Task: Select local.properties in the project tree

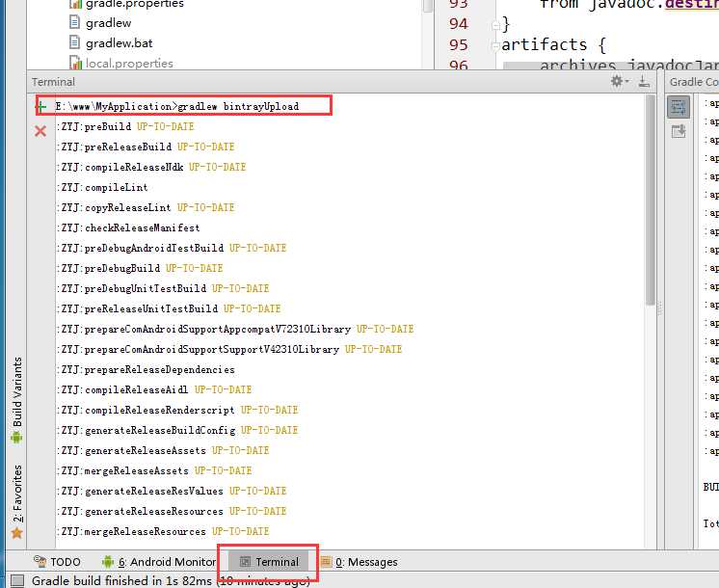Action: point(121,64)
